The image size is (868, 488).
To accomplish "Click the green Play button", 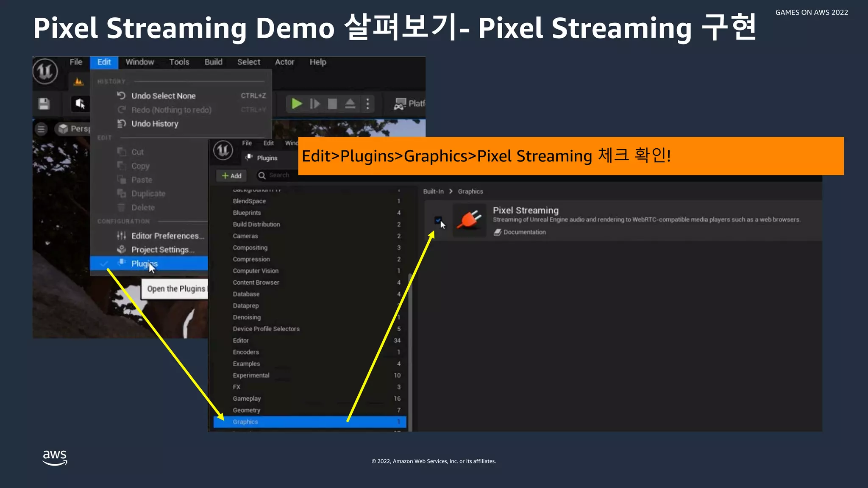I will [297, 104].
